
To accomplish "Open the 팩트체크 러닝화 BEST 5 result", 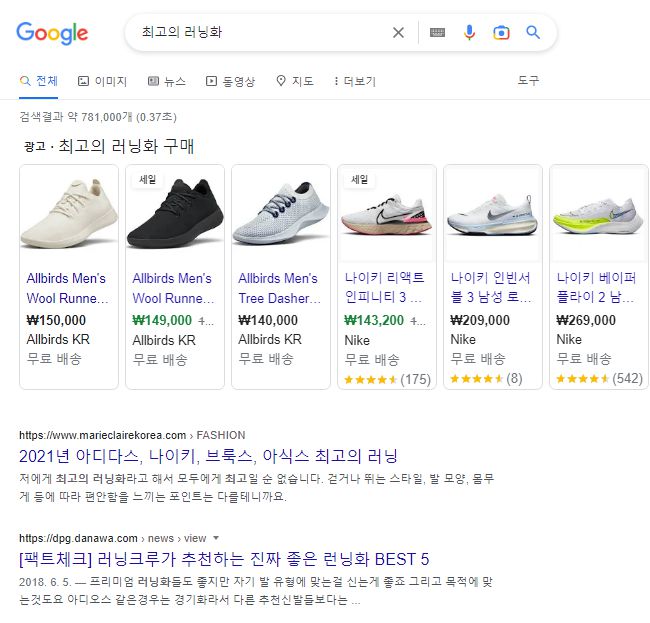I will click(224, 558).
